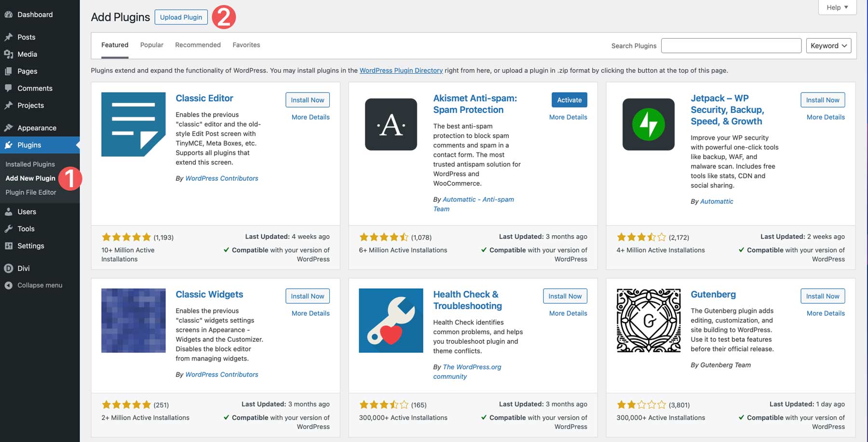Open More Details for Health Check
Image resolution: width=868 pixels, height=442 pixels.
pos(568,313)
